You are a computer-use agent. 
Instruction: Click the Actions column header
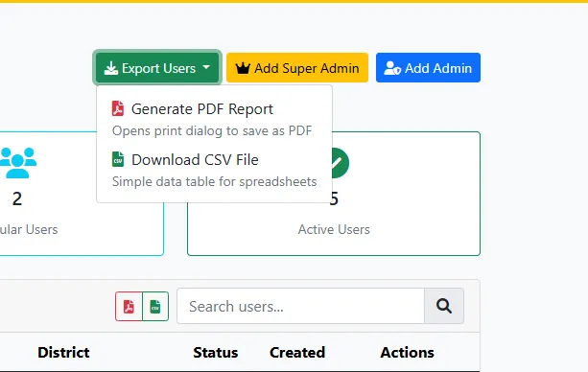click(x=408, y=353)
